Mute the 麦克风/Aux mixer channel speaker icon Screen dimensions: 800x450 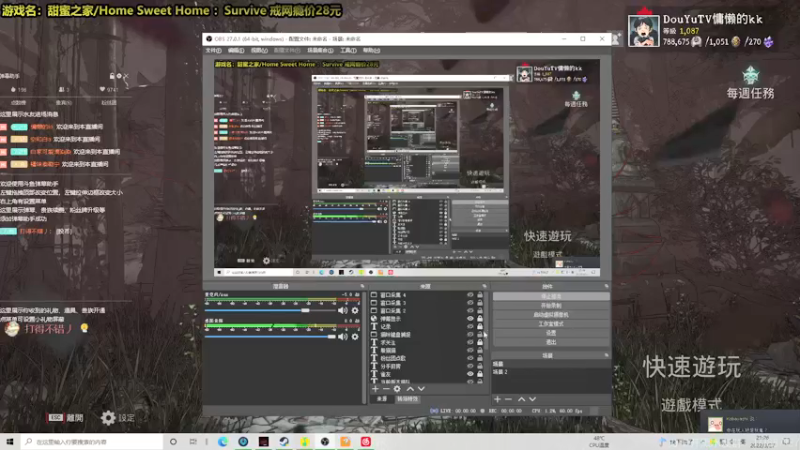coord(342,310)
